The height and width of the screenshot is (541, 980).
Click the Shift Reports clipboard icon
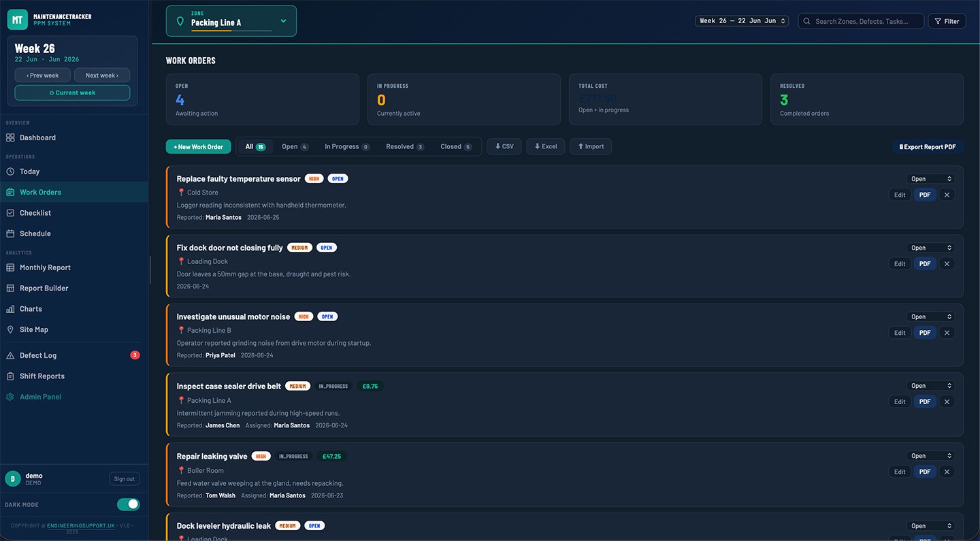(x=10, y=376)
